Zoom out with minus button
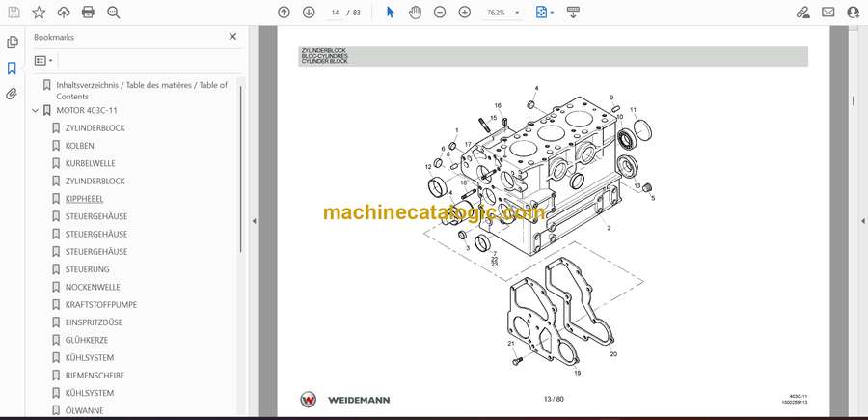This screenshot has width=868, height=420. click(x=440, y=13)
